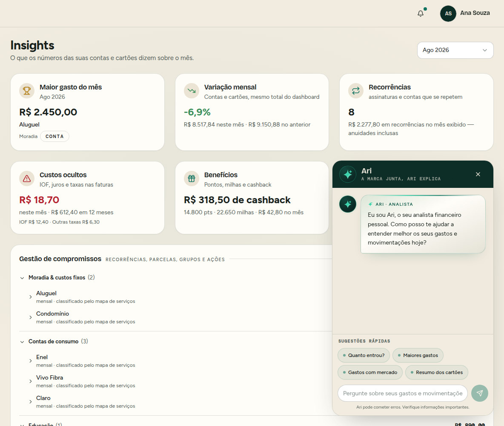This screenshot has height=426, width=504.
Task: Collapse the Educação group chevron
Action: pos(22,425)
